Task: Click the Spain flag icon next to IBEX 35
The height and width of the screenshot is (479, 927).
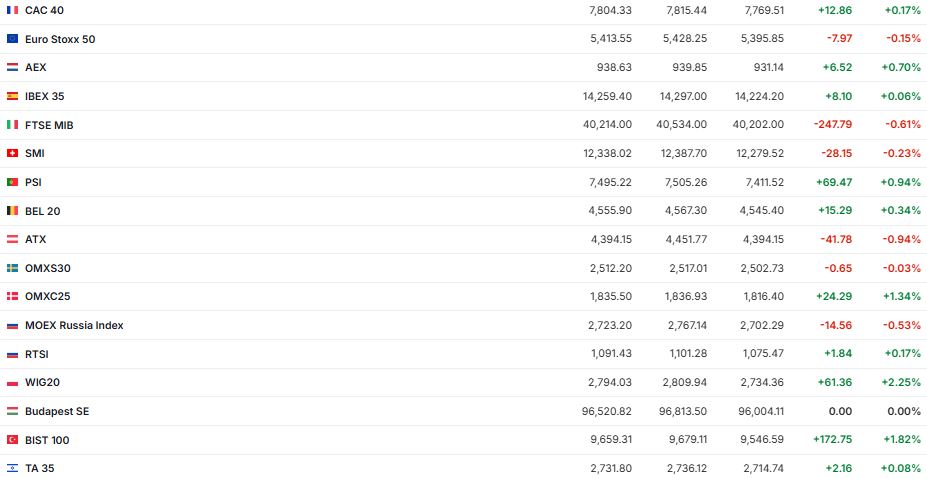Action: [x=12, y=96]
